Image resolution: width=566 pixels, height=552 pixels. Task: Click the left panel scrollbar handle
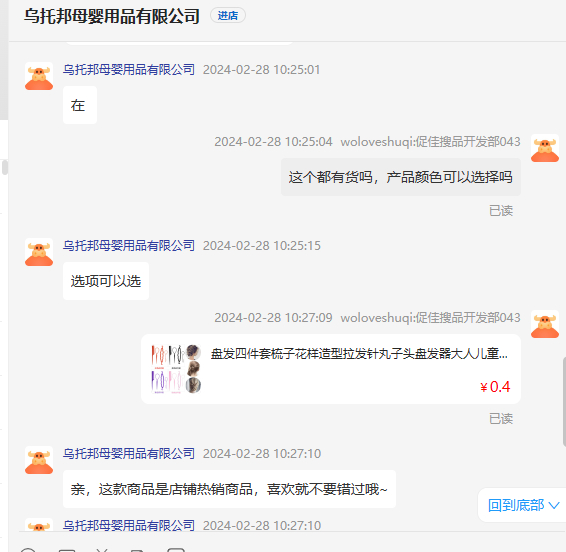(4, 168)
